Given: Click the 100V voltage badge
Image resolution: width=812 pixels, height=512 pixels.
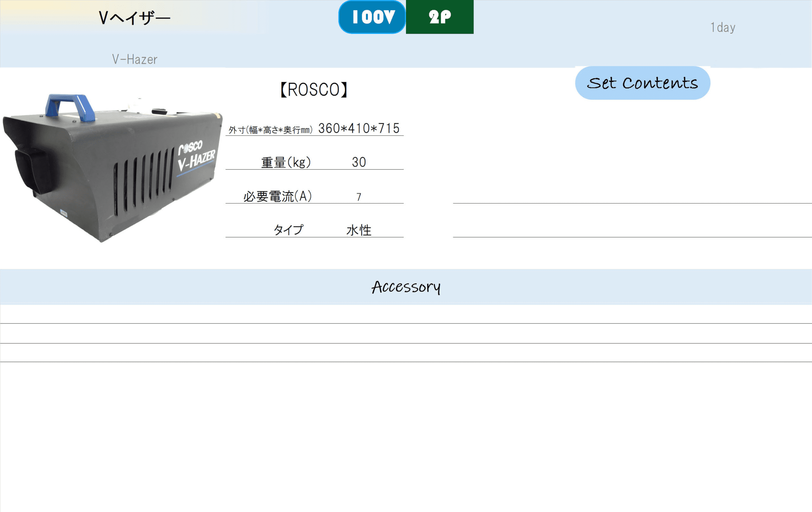Looking at the screenshot, I should click(x=372, y=17).
